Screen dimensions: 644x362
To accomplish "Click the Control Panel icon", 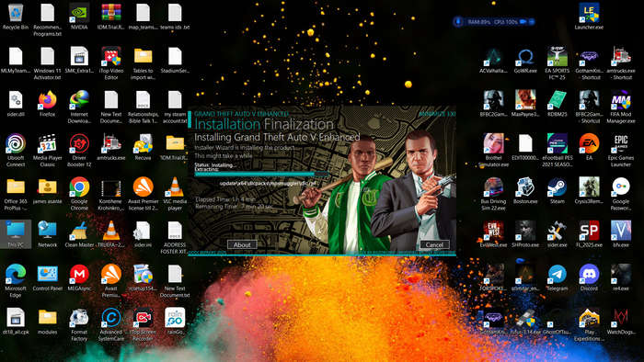I will pyautogui.click(x=47, y=277).
